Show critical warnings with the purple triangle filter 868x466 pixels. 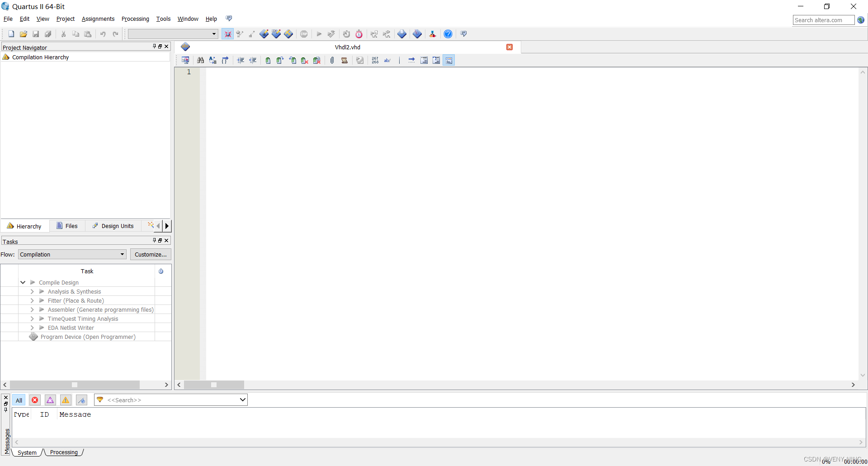[50, 400]
